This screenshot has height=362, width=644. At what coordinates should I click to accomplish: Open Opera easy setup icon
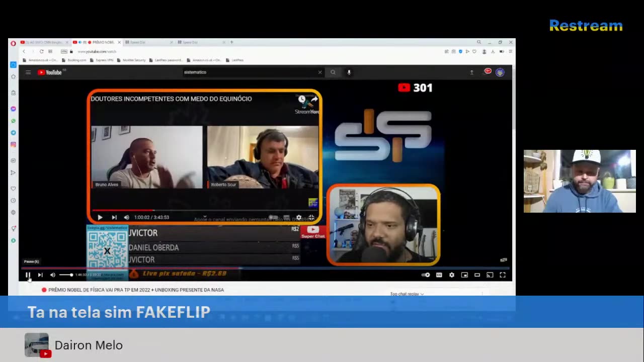[510, 51]
